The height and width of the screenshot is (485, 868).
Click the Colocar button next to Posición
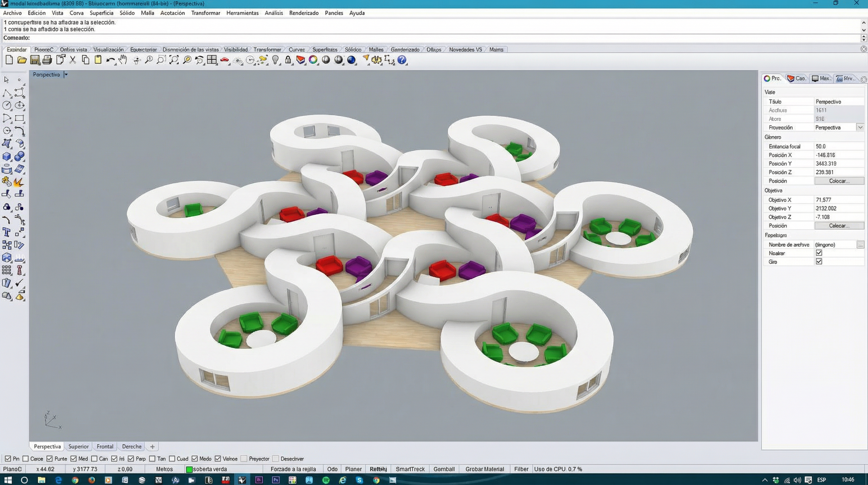839,181
